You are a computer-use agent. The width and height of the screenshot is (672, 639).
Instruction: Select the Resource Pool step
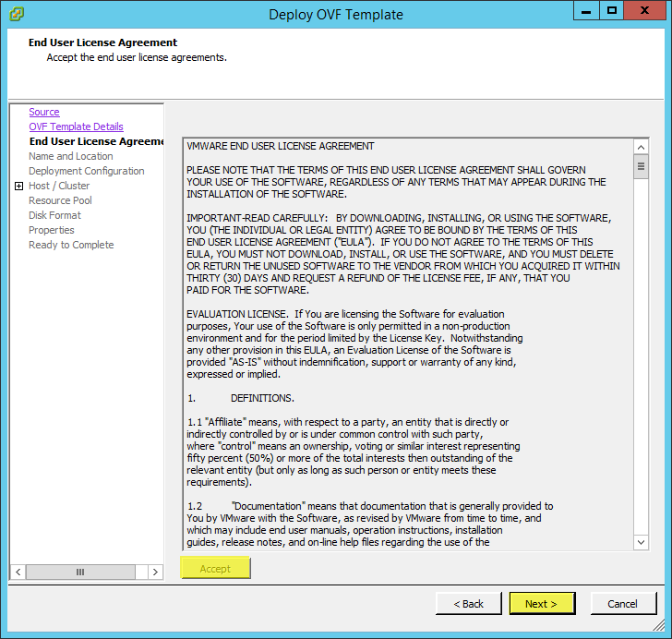click(60, 200)
